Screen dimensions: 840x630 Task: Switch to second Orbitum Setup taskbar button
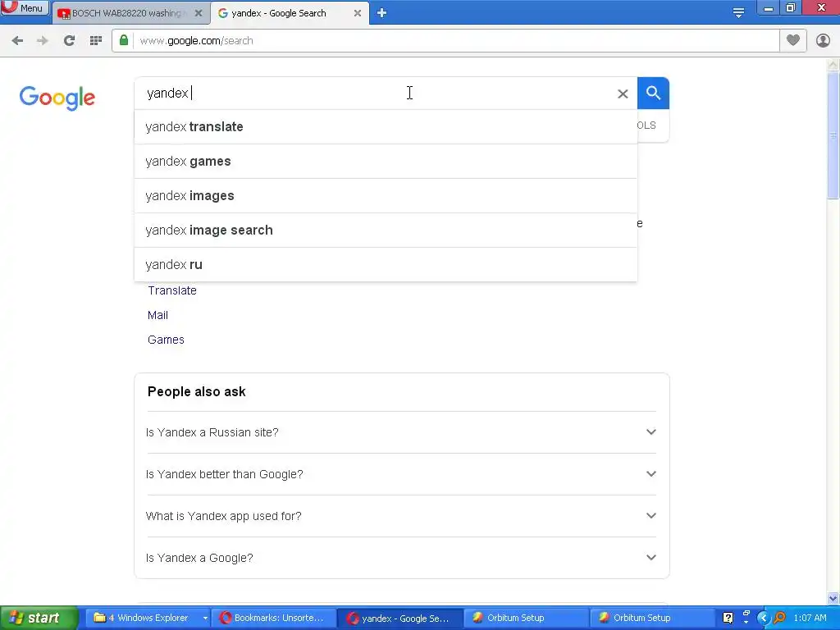[x=652, y=619]
